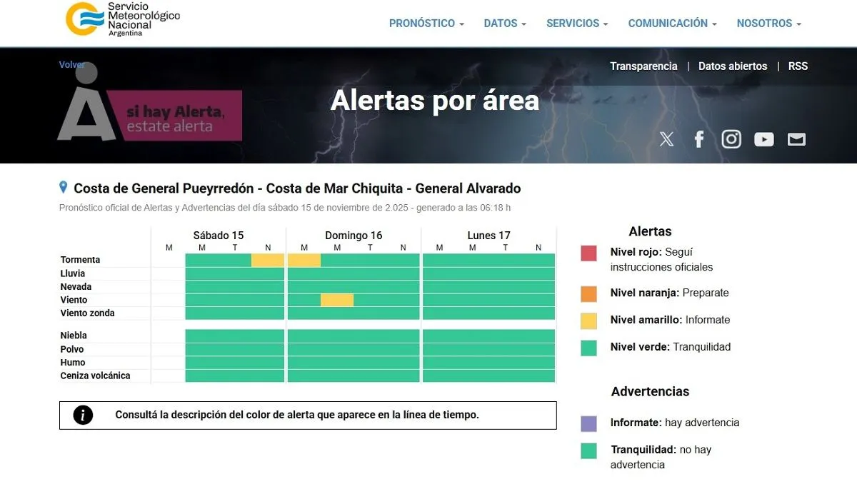Expand the DATOS dropdown menu
The height and width of the screenshot is (504, 857).
(505, 24)
